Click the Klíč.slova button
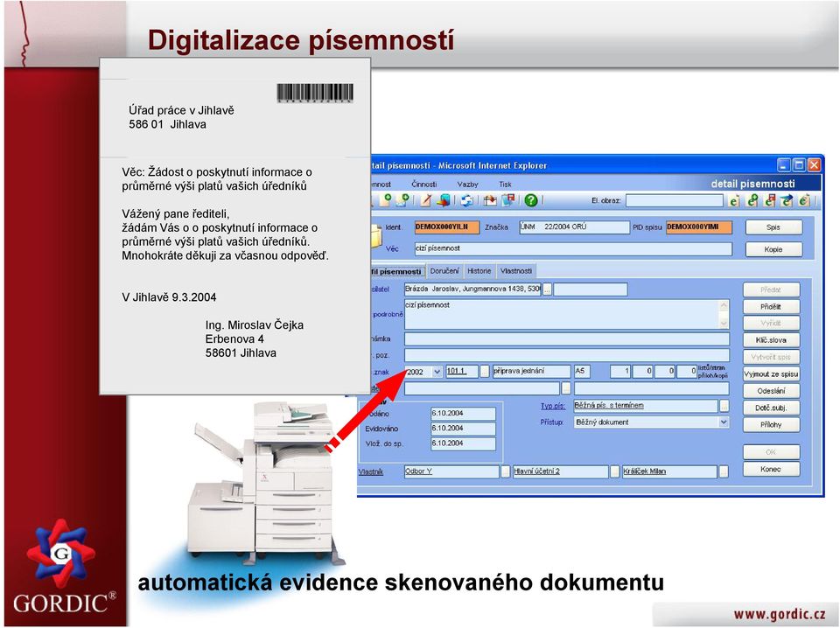 click(x=771, y=340)
